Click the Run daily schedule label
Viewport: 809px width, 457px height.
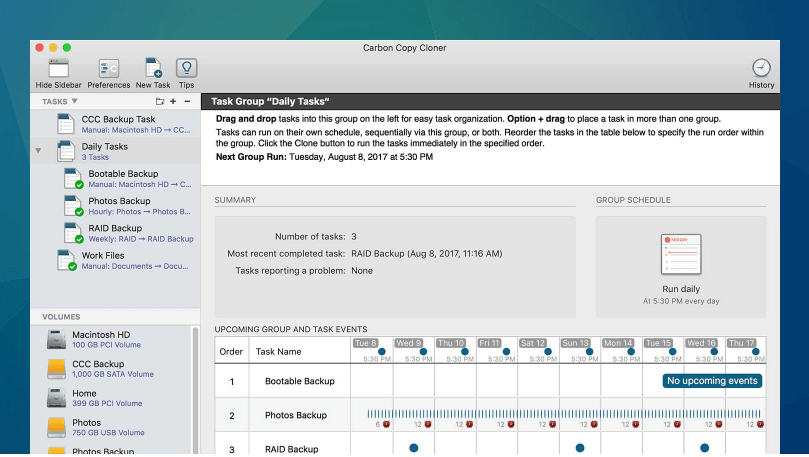click(681, 289)
